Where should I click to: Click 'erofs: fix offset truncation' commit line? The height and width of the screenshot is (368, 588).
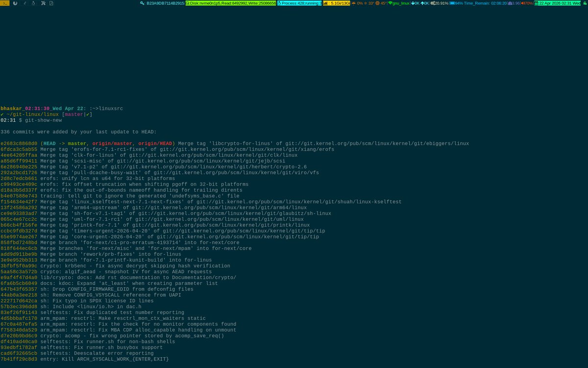124,185
